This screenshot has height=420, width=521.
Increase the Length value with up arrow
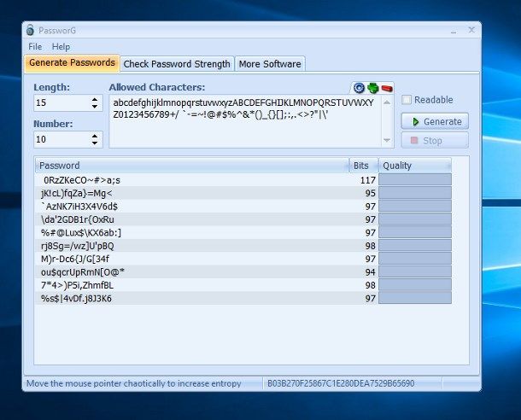(x=95, y=99)
